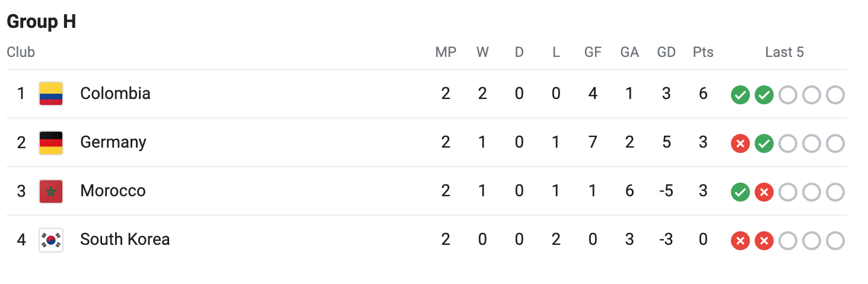Screen dimensions: 868x284
Task: Click South Korea's first red loss icon
Action: click(740, 240)
